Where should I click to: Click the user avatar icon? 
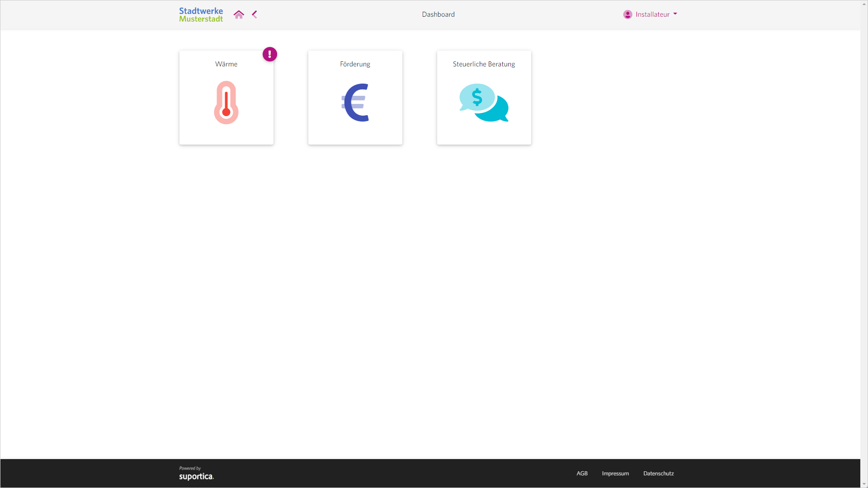point(627,14)
